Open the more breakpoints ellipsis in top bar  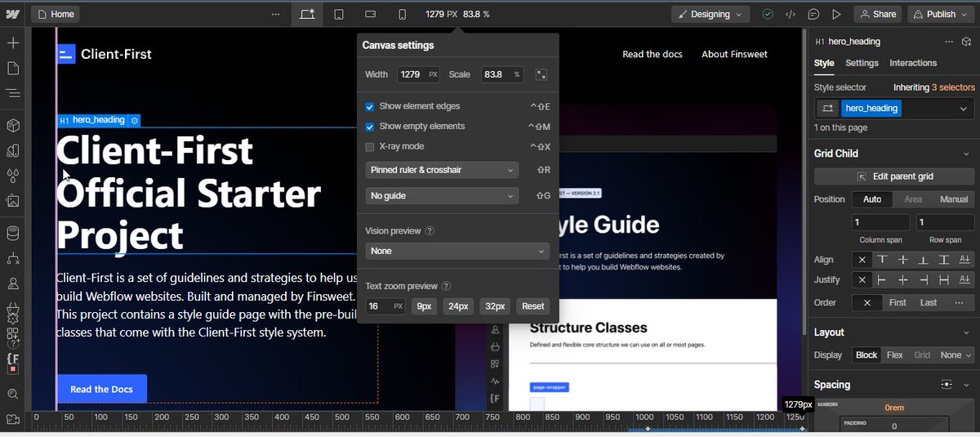tap(275, 14)
